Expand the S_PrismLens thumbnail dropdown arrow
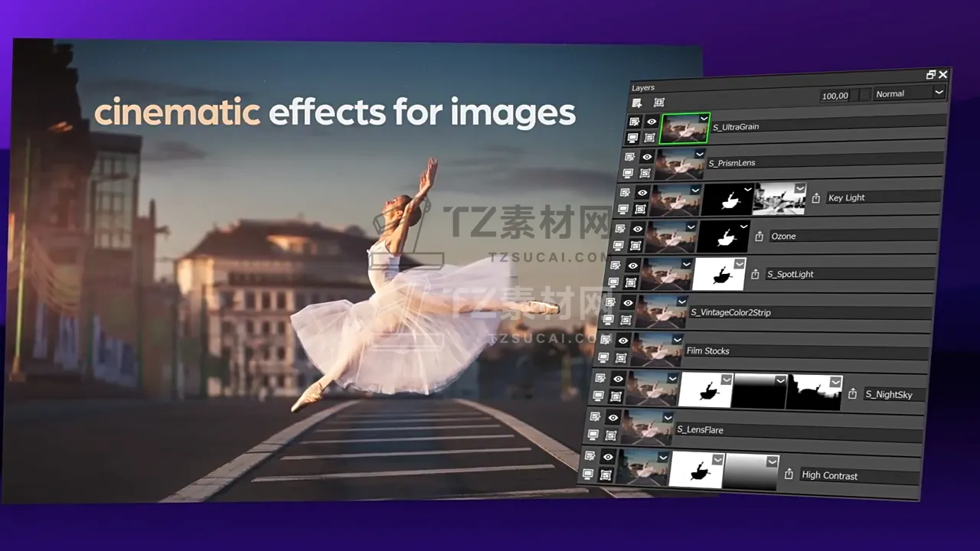Screen dimensions: 980x551 699,154
